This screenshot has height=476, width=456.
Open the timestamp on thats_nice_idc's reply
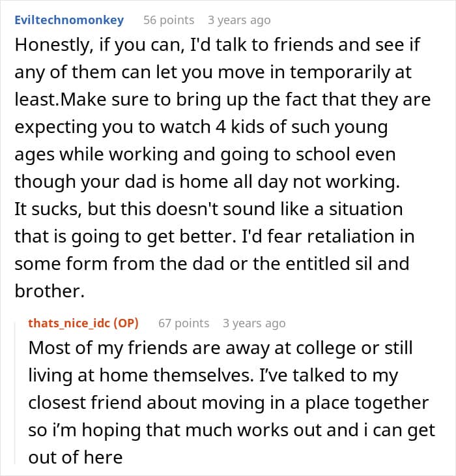[253, 323]
